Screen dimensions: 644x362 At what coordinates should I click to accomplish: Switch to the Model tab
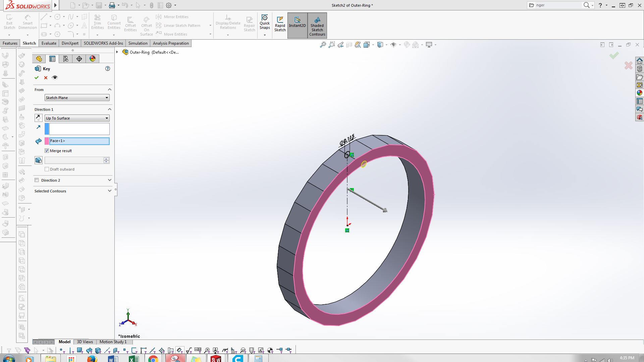tap(64, 342)
